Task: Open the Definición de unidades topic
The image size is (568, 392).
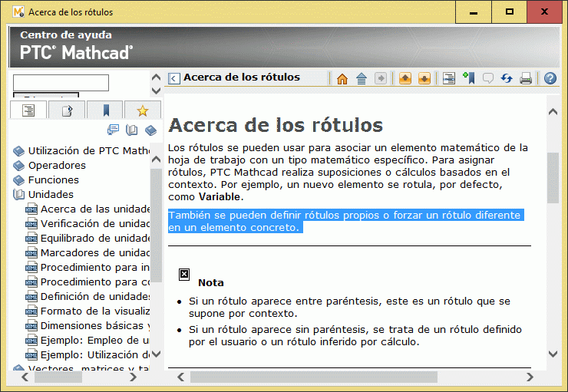Action: click(95, 296)
